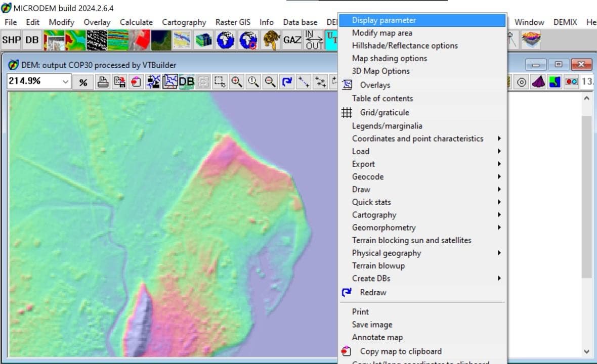
Task: Open the GAZ gazetteer tool
Action: (x=292, y=40)
